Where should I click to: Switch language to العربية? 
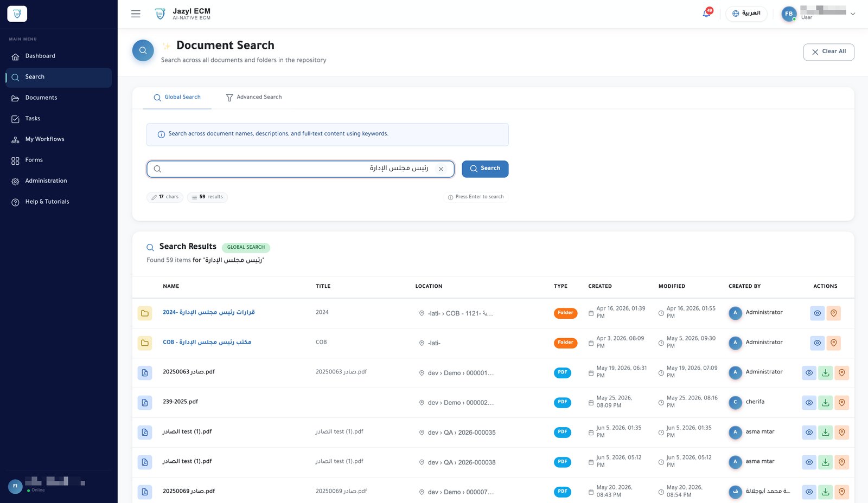tap(746, 14)
